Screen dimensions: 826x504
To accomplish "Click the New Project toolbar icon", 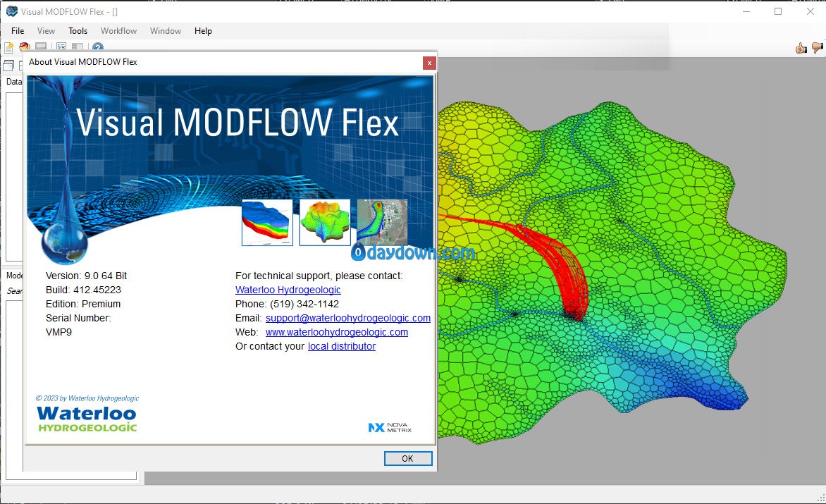I will pos(8,47).
